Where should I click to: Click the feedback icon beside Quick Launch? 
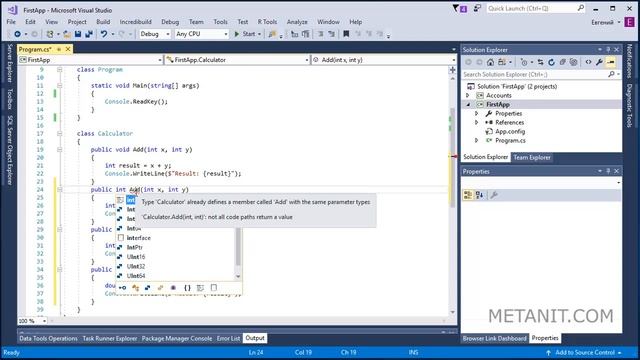pos(477,8)
